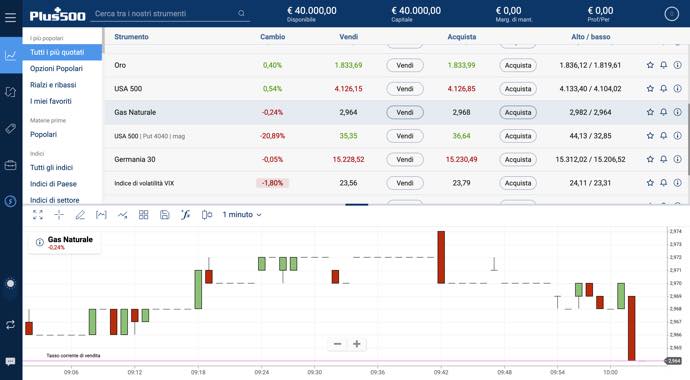This screenshot has width=690, height=380.
Task: Select the pencil drawing tool
Action: tap(80, 215)
